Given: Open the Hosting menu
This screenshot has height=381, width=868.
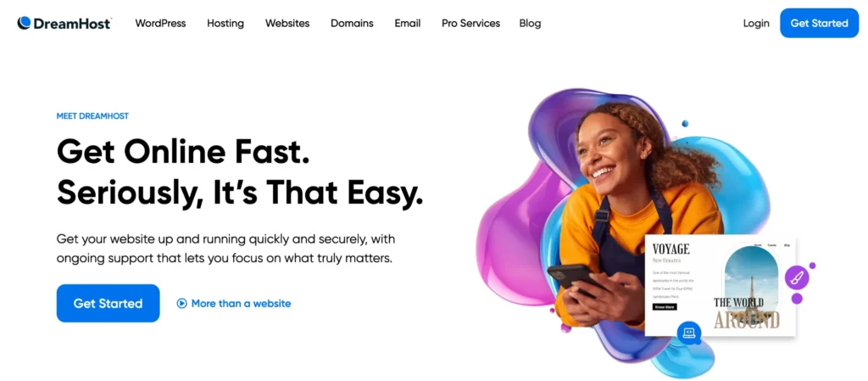Looking at the screenshot, I should pyautogui.click(x=225, y=23).
